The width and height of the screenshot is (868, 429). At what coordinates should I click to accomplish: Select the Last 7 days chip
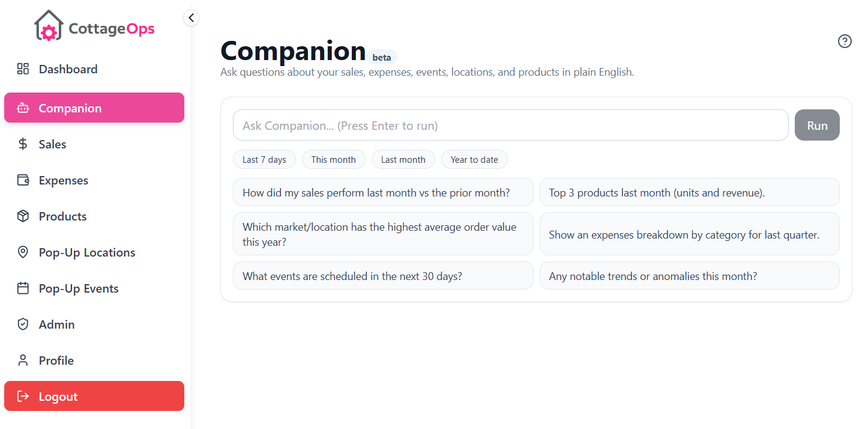coord(264,159)
